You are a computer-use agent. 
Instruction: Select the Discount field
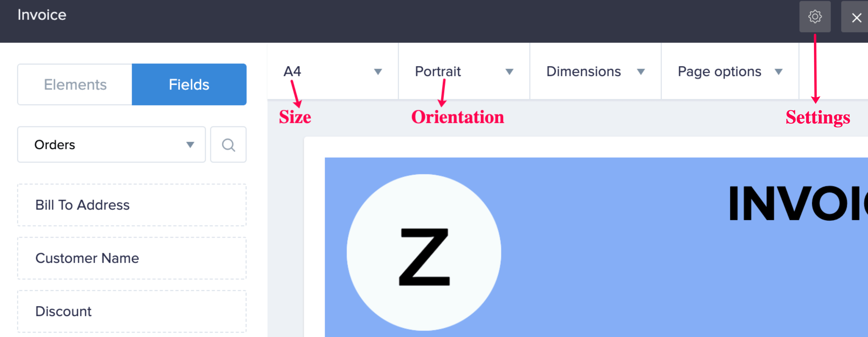point(131,311)
